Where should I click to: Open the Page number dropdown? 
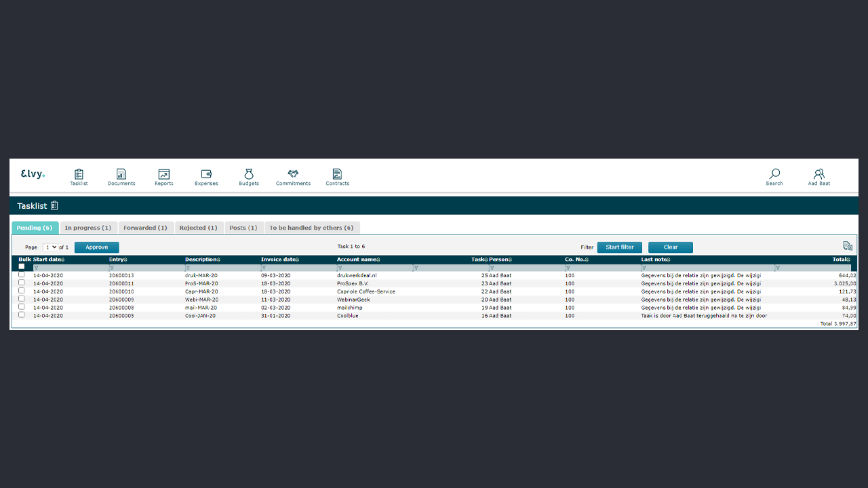point(50,247)
